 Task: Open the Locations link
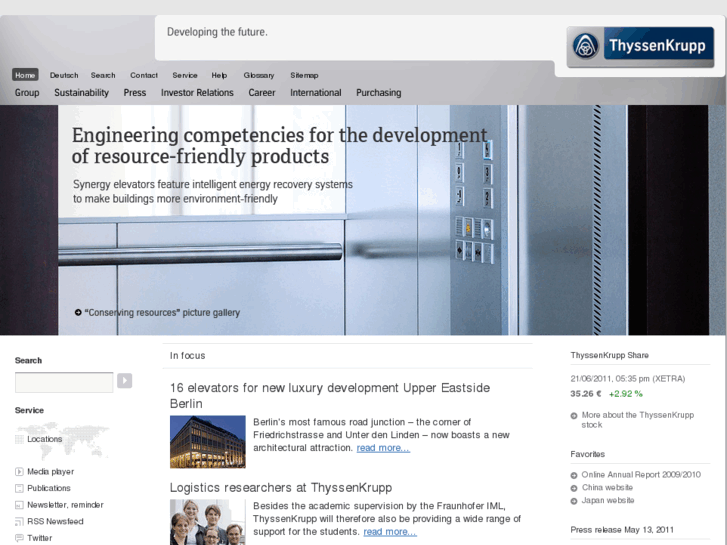[x=45, y=439]
